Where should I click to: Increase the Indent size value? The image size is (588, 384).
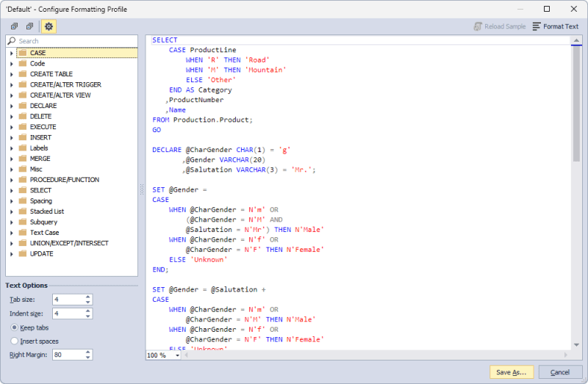(87, 311)
